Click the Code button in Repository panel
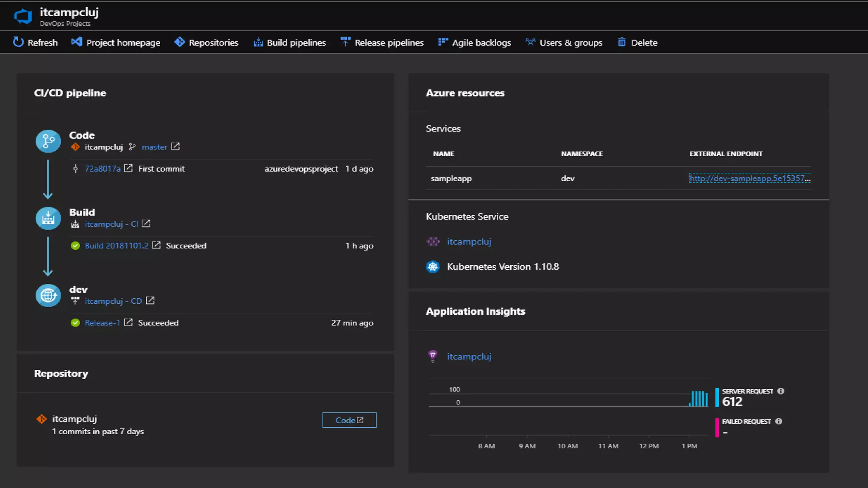Image resolution: width=868 pixels, height=488 pixels. [349, 420]
